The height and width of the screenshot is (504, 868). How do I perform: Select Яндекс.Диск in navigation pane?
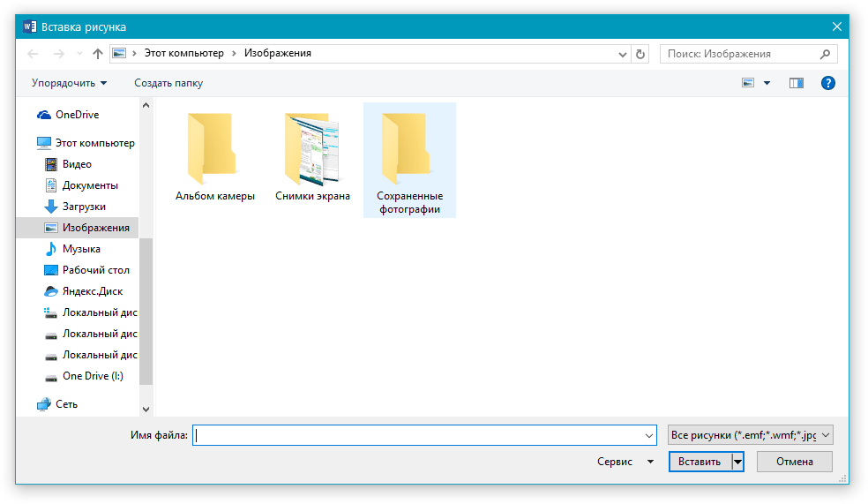tap(92, 291)
